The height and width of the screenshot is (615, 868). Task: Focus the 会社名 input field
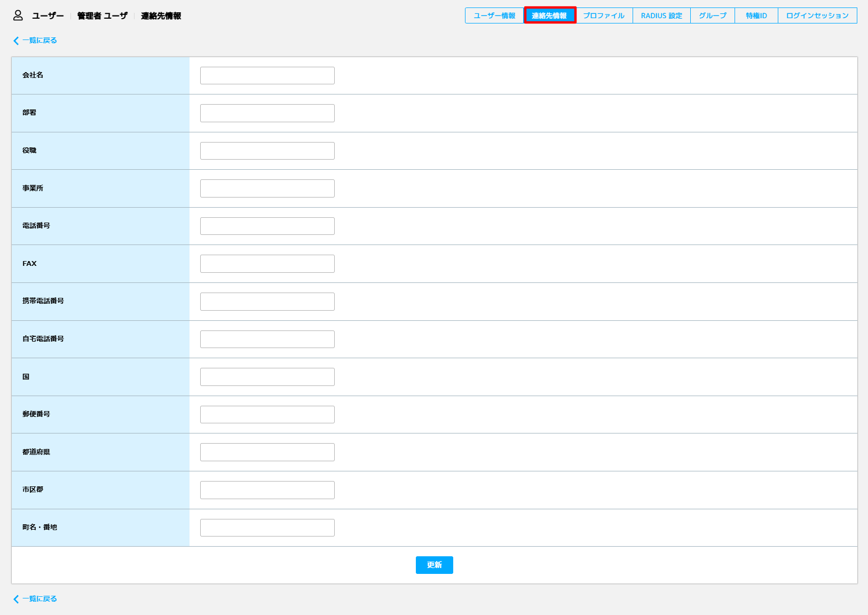tap(267, 75)
